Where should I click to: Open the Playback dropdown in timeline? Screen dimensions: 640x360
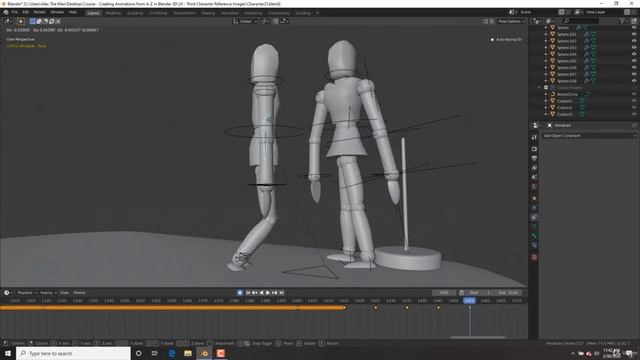coord(27,293)
